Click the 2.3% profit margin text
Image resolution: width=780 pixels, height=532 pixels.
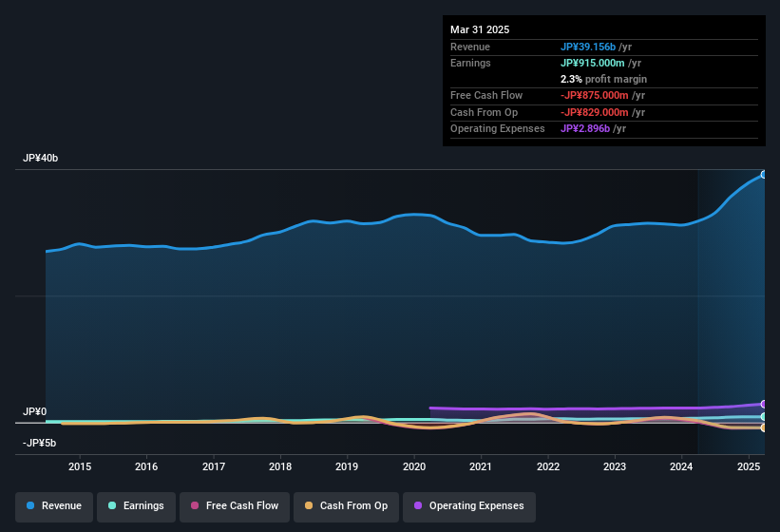tap(603, 79)
